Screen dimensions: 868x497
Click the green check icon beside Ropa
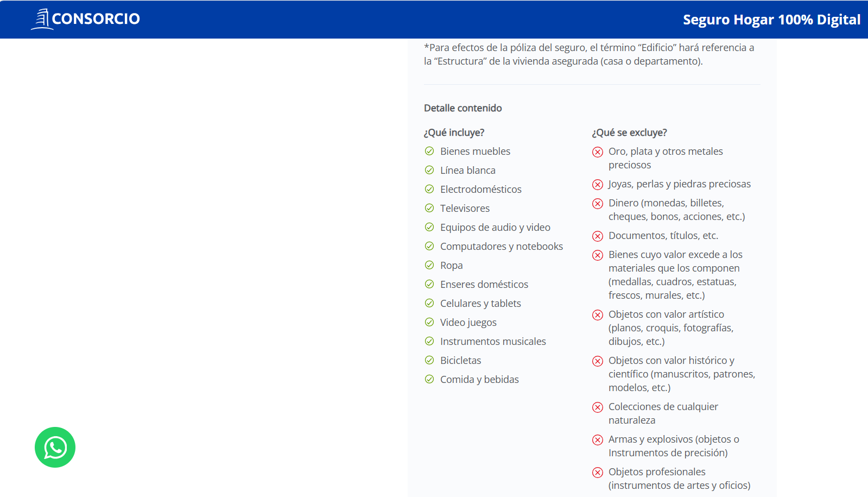(x=429, y=265)
